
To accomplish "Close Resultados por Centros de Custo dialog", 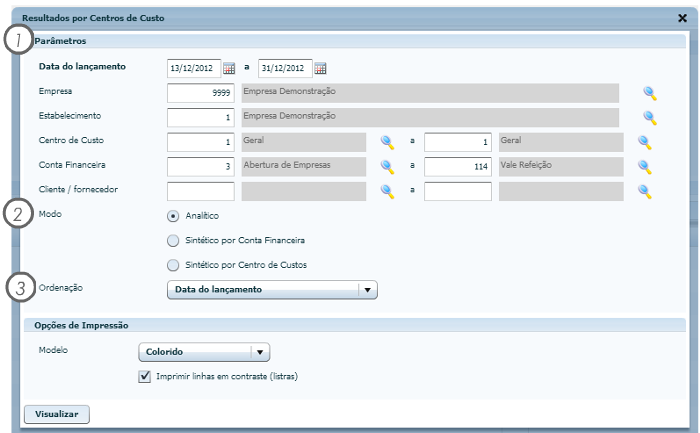I will tap(682, 18).
